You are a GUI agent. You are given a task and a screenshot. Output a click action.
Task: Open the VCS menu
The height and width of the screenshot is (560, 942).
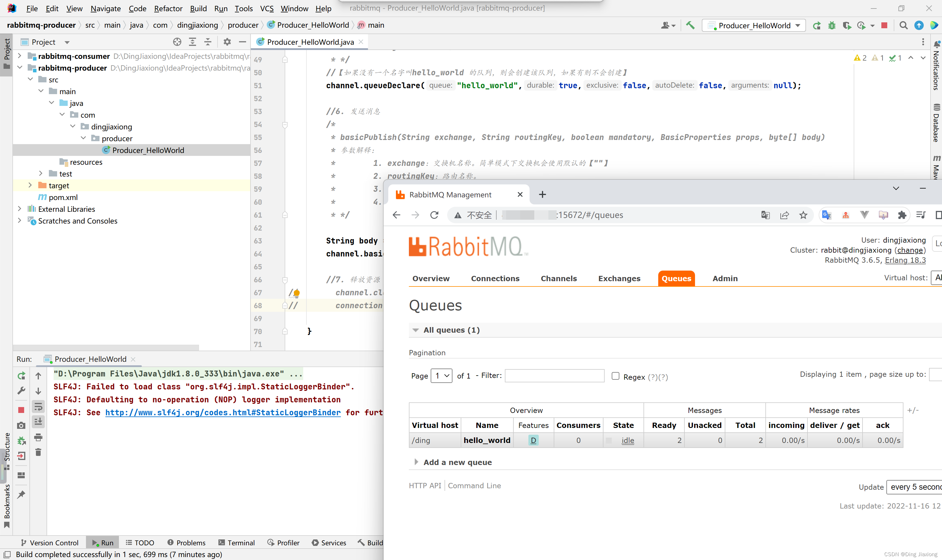click(x=267, y=8)
